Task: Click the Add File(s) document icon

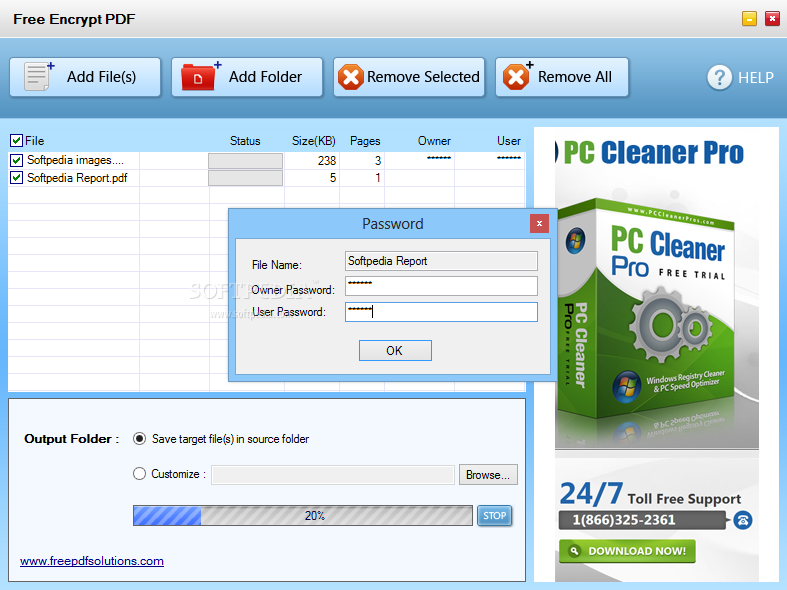Action: pyautogui.click(x=39, y=76)
